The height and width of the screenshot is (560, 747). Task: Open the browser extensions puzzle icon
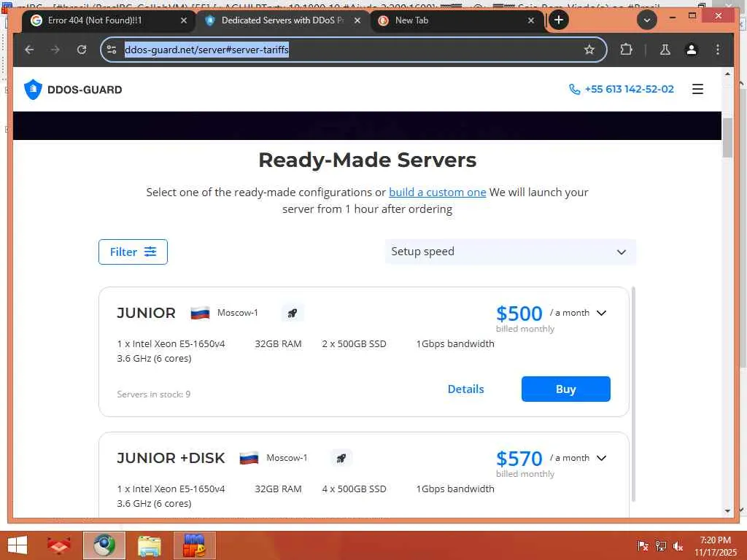(x=626, y=50)
